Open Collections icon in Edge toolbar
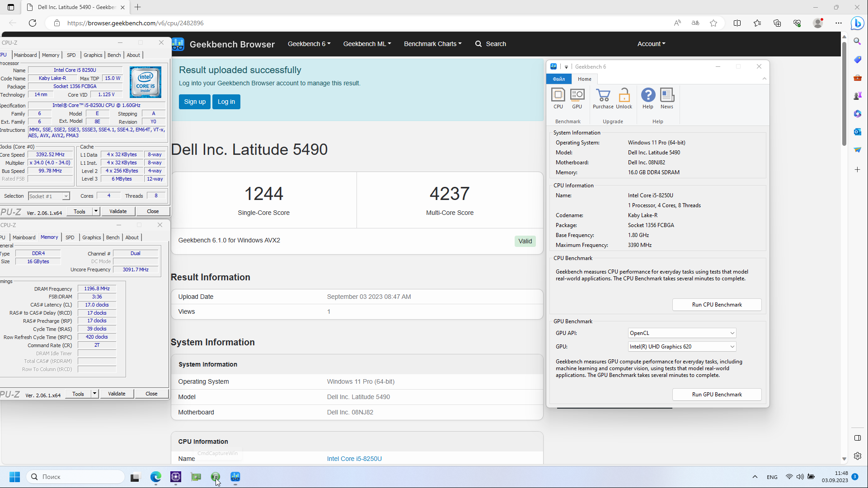868x488 pixels. pyautogui.click(x=777, y=23)
